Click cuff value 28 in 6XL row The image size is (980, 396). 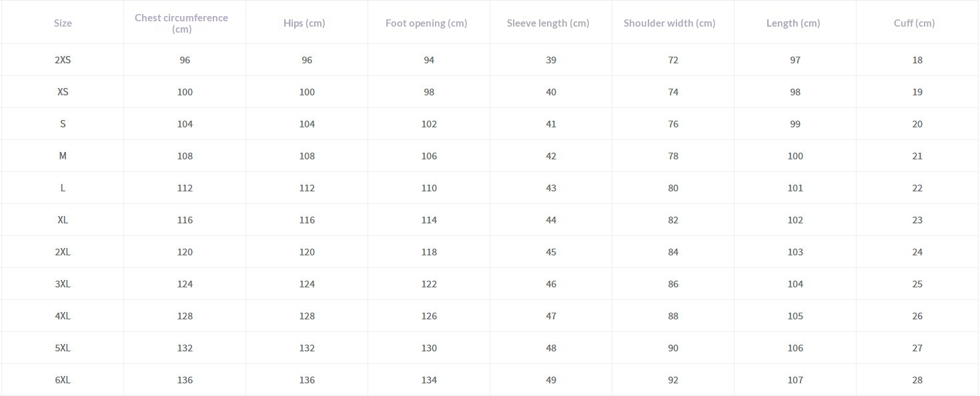[917, 380]
